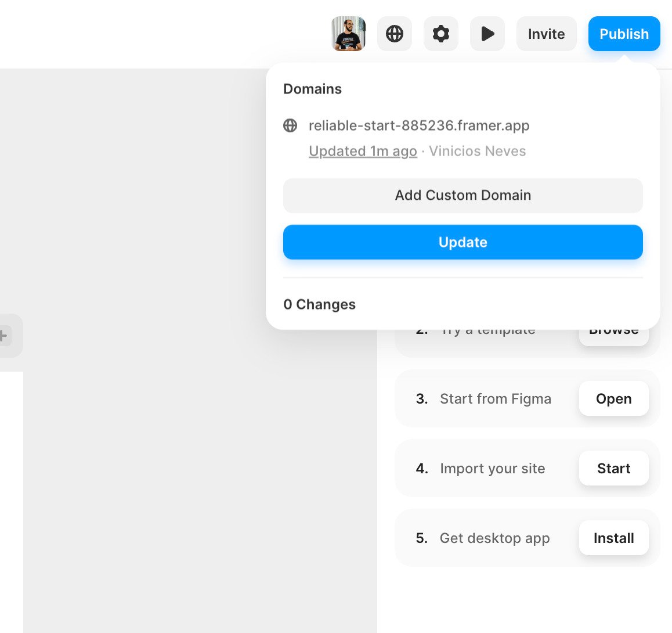Click the "0 Changes" label
The width and height of the screenshot is (672, 633).
coord(319,304)
